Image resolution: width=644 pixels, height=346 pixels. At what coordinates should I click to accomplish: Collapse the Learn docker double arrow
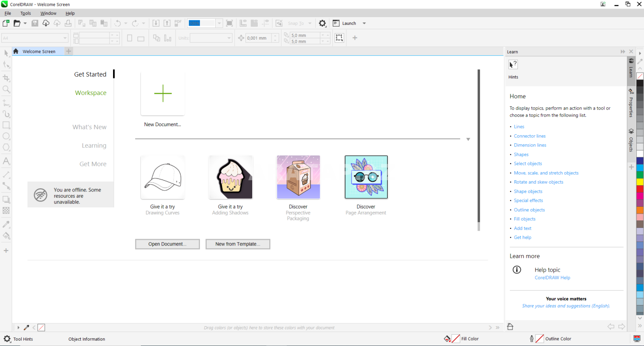[x=623, y=52]
